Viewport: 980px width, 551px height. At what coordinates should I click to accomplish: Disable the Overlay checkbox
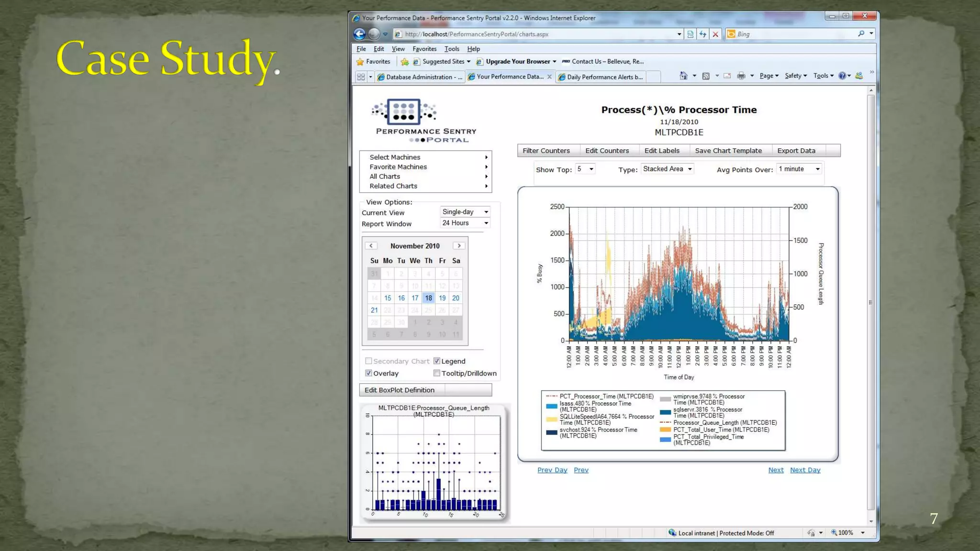368,373
